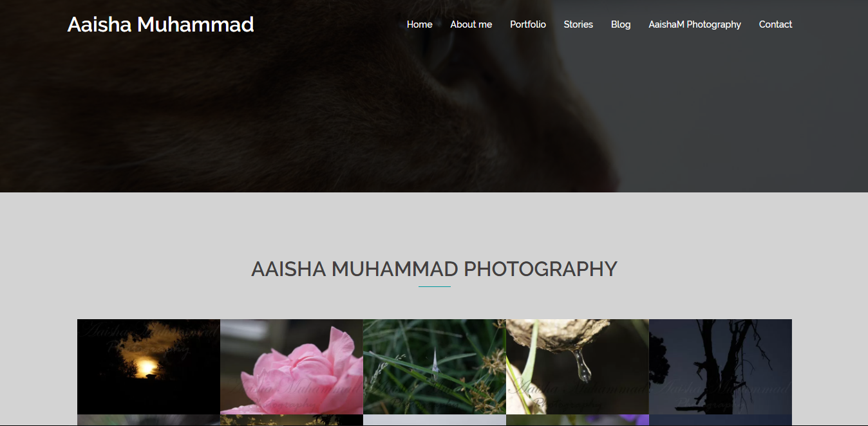The height and width of the screenshot is (426, 868).
Task: Click the Aaisha Muhammad Photography heading
Action: click(x=434, y=269)
